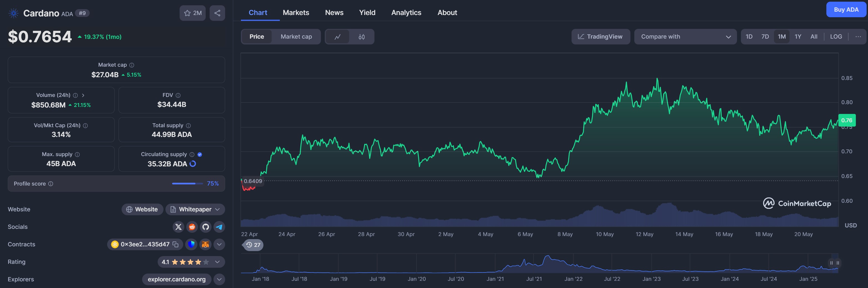Click the FDV info icon
The image size is (868, 288).
coord(178,96)
